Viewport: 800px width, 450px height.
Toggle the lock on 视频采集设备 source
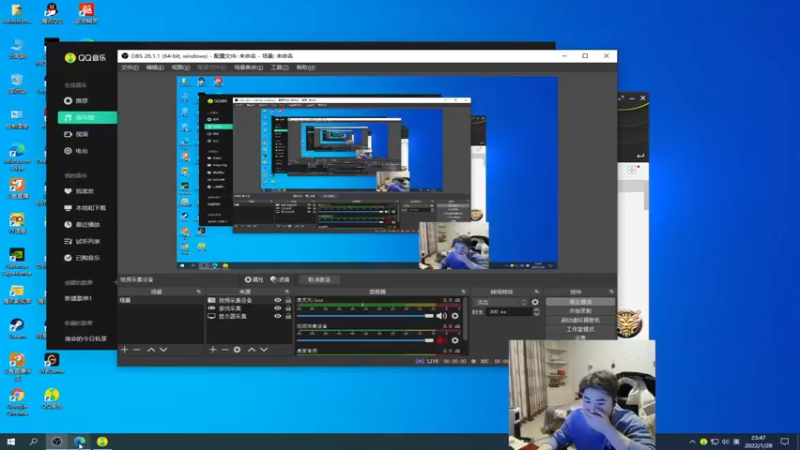coord(288,301)
